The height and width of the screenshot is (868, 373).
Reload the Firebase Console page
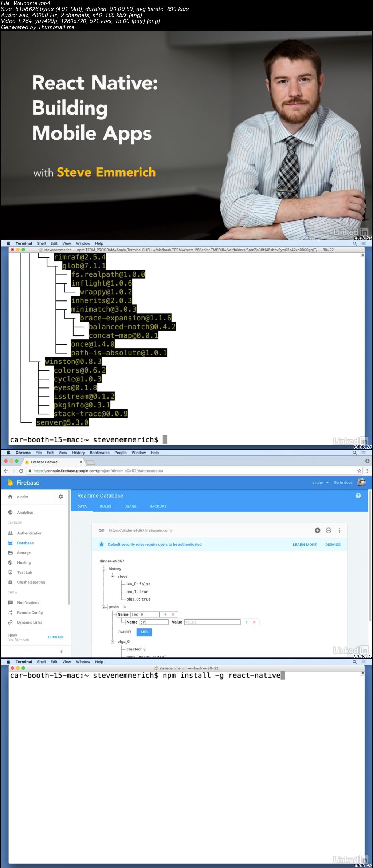tap(21, 471)
